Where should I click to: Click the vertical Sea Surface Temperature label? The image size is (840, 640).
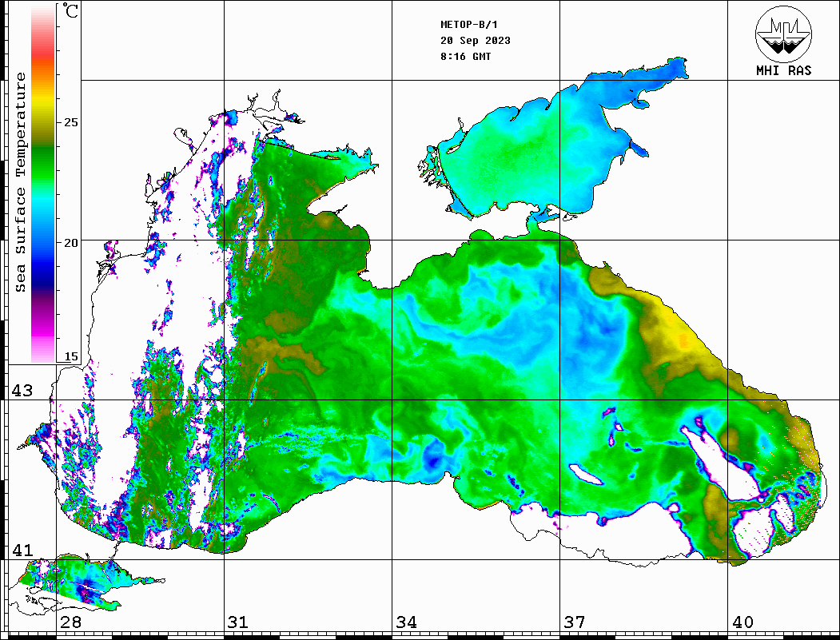point(22,182)
